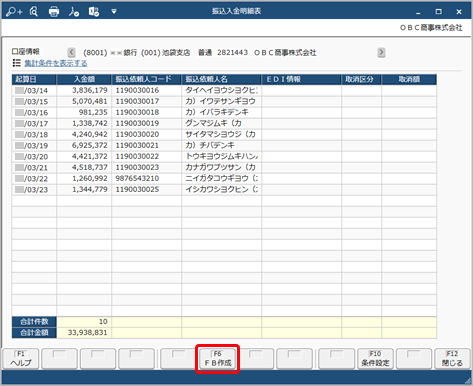Click the PDF export icon
The height and width of the screenshot is (386, 473).
coord(74,12)
